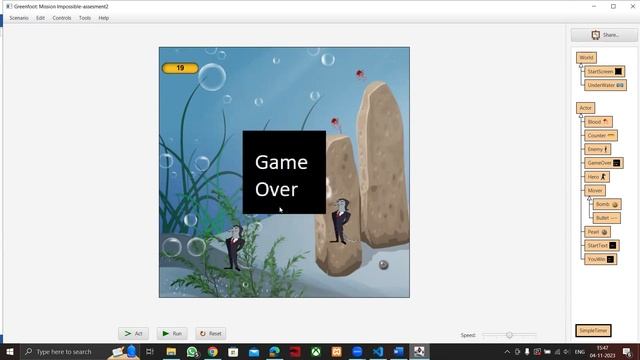
Task: Open XAMPP from taskbar
Action: 337,352
